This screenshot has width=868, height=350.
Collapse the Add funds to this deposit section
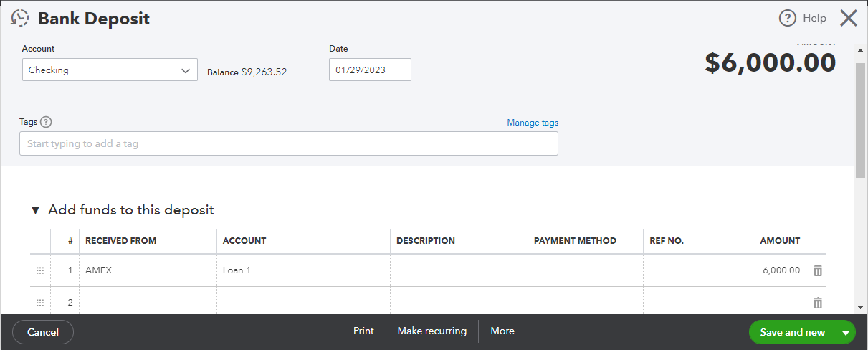click(x=36, y=211)
